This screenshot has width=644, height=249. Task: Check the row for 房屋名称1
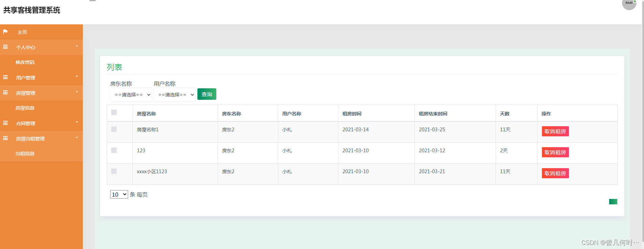(x=114, y=129)
